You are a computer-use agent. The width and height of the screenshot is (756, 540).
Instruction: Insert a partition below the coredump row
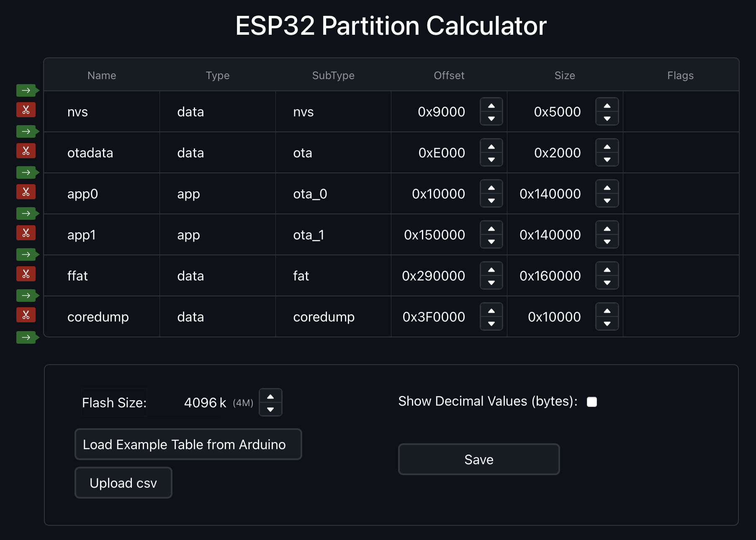coord(27,337)
